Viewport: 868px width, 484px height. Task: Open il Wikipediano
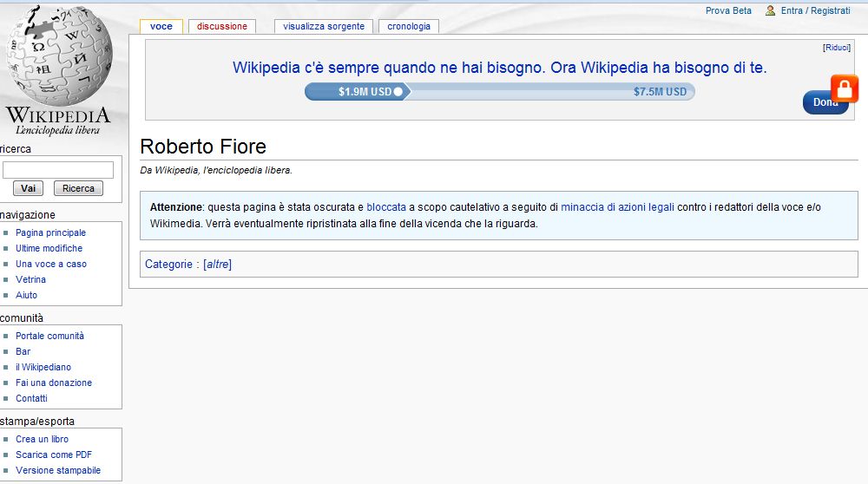coord(43,367)
